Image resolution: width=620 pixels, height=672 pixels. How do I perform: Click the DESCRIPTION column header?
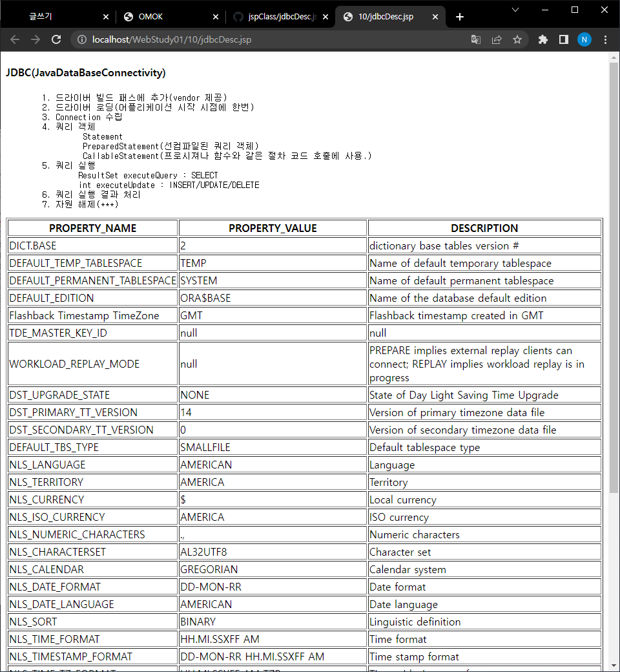pyautogui.click(x=484, y=228)
